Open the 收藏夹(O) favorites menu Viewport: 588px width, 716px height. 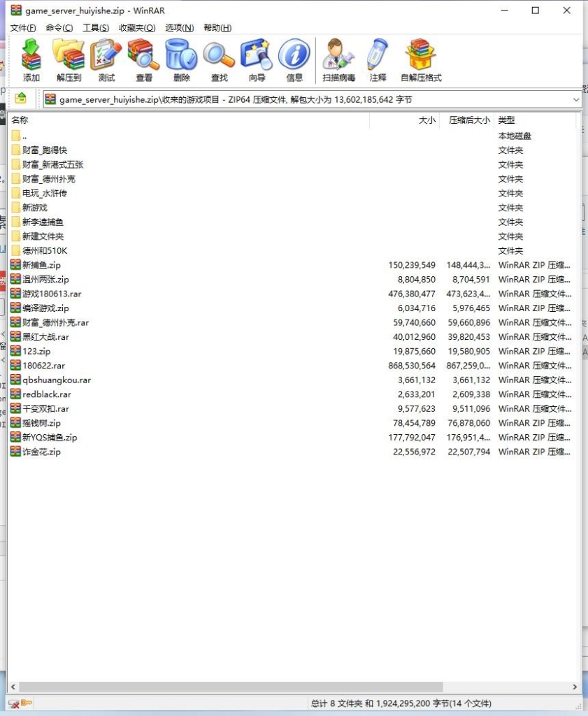click(x=137, y=28)
